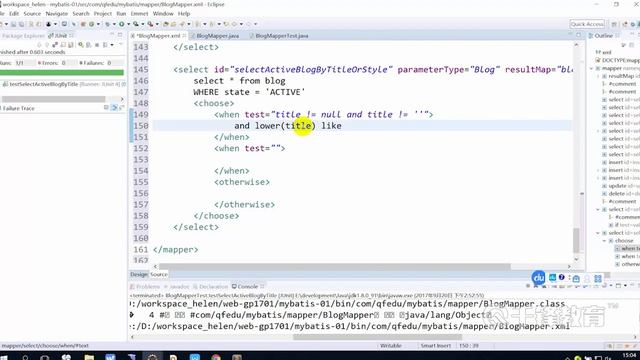Switch to the Design editor tab
The width and height of the screenshot is (640, 360).
[139, 274]
